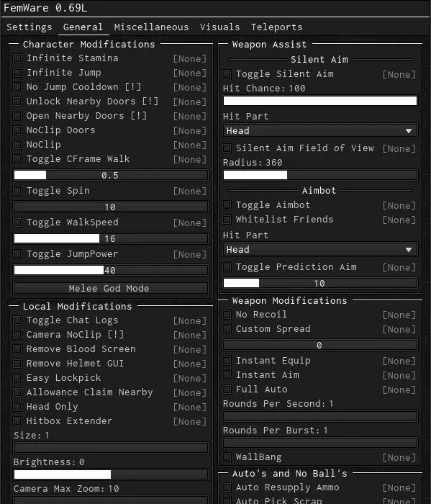Expand the Aimbot Hit Part dropdown
The image size is (431, 504).
pyautogui.click(x=320, y=250)
